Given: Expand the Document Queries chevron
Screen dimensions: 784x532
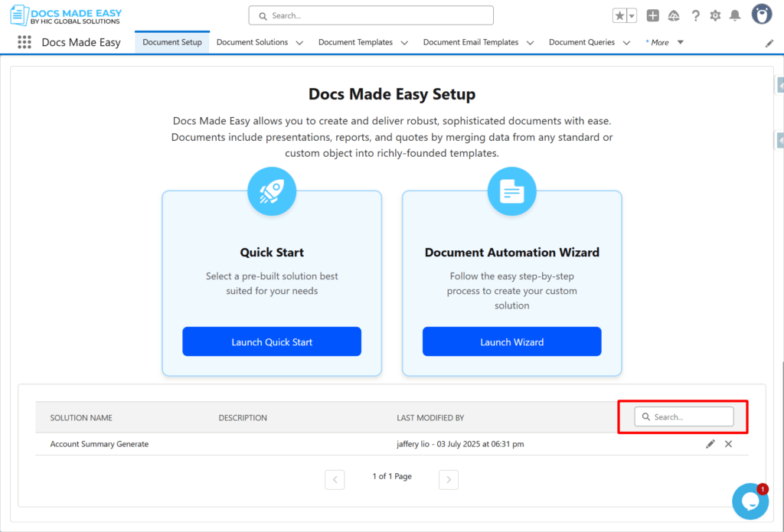Looking at the screenshot, I should coord(626,43).
